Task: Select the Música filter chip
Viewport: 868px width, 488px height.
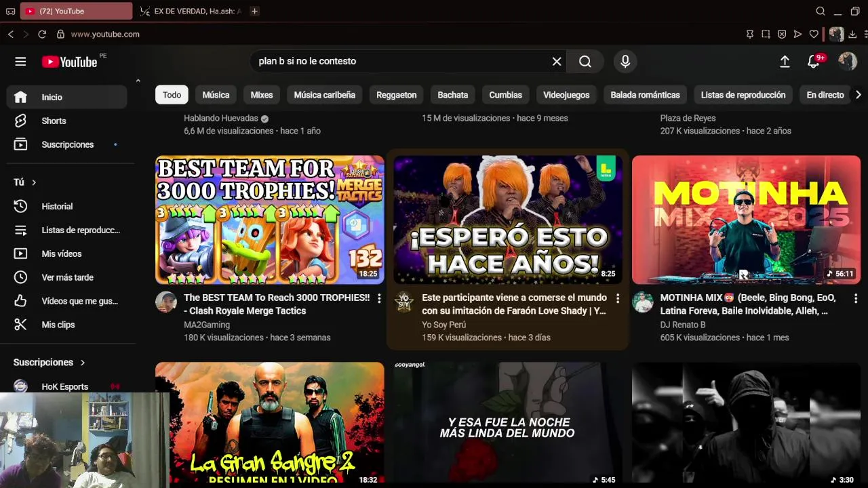Action: click(216, 95)
